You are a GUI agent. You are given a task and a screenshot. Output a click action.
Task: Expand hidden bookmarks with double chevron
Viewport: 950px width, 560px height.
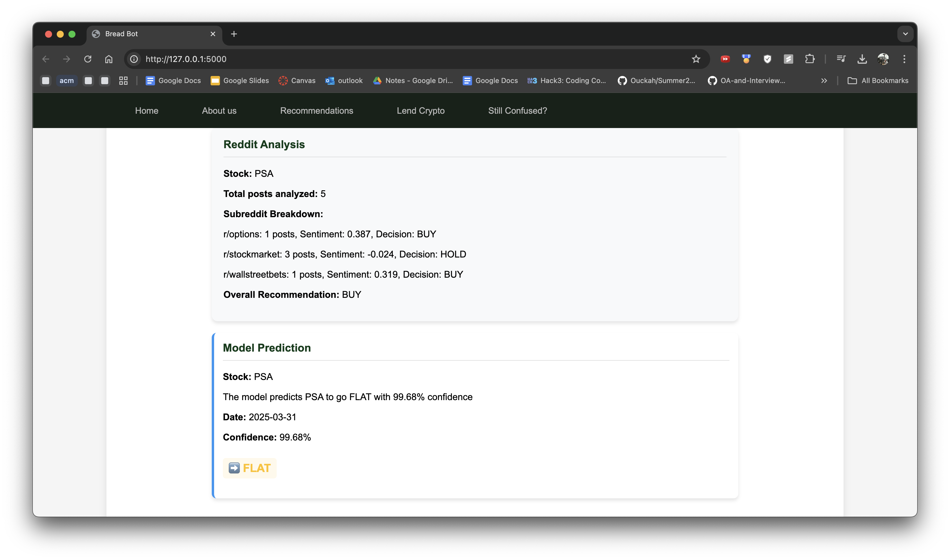click(824, 80)
